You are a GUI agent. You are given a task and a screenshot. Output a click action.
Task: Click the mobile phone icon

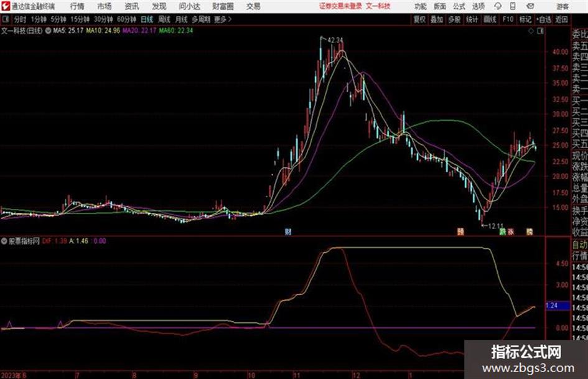point(513,6)
